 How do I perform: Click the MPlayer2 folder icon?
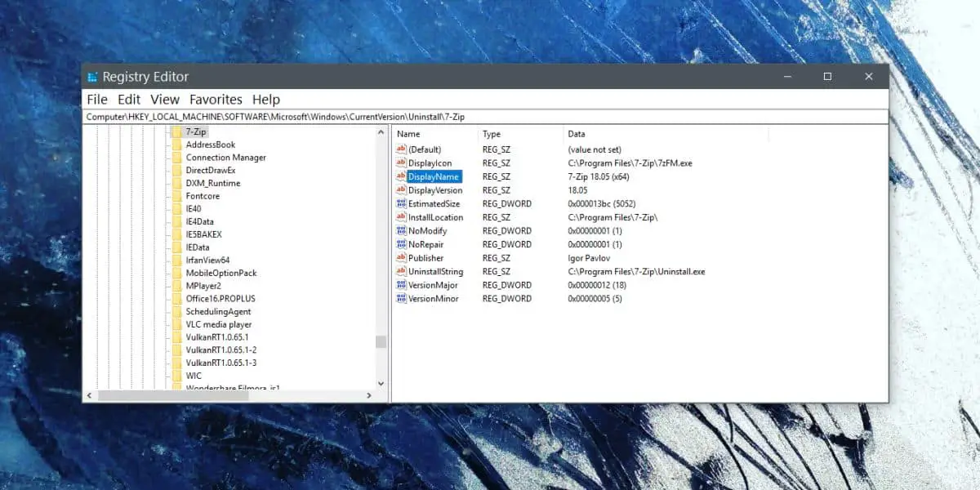coord(176,286)
